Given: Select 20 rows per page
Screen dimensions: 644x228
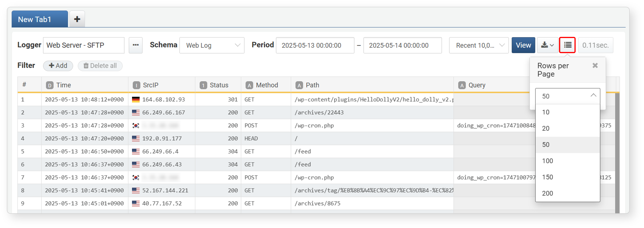Looking at the screenshot, I should (x=568, y=128).
